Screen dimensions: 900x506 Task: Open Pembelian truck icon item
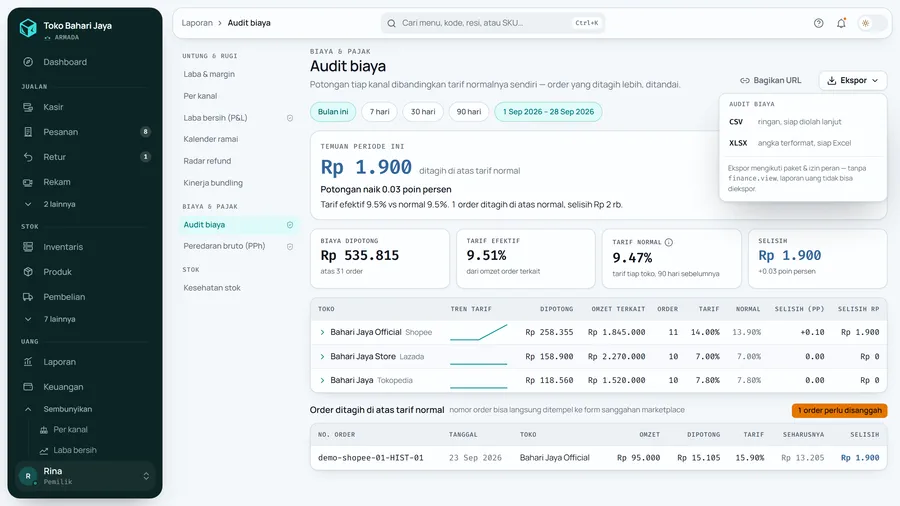(x=28, y=297)
